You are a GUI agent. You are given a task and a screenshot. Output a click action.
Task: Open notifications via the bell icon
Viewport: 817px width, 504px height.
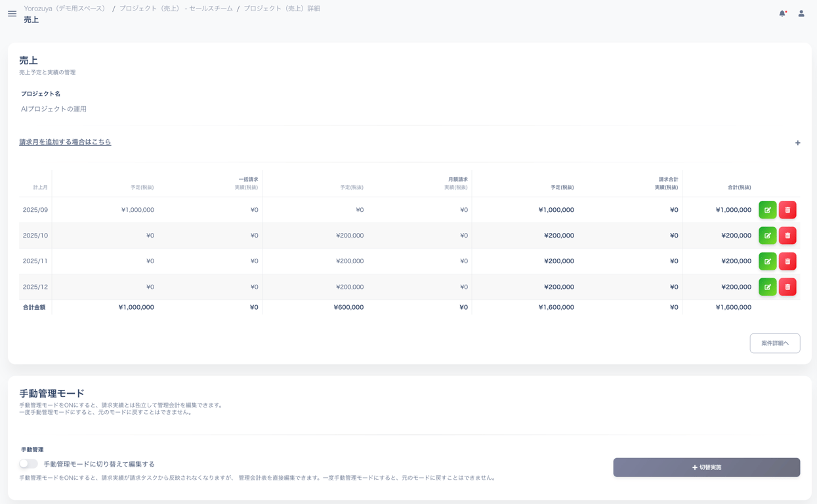[x=782, y=12]
